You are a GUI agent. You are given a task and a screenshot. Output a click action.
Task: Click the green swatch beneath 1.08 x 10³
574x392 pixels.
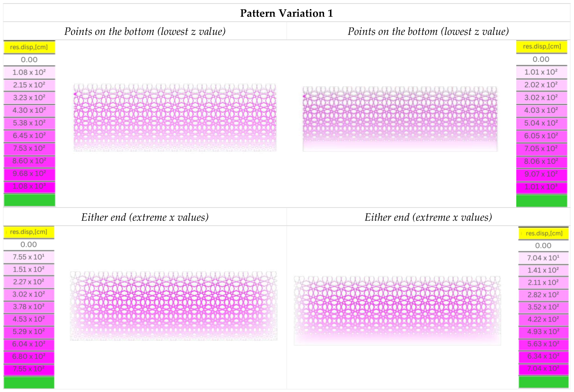pyautogui.click(x=29, y=200)
